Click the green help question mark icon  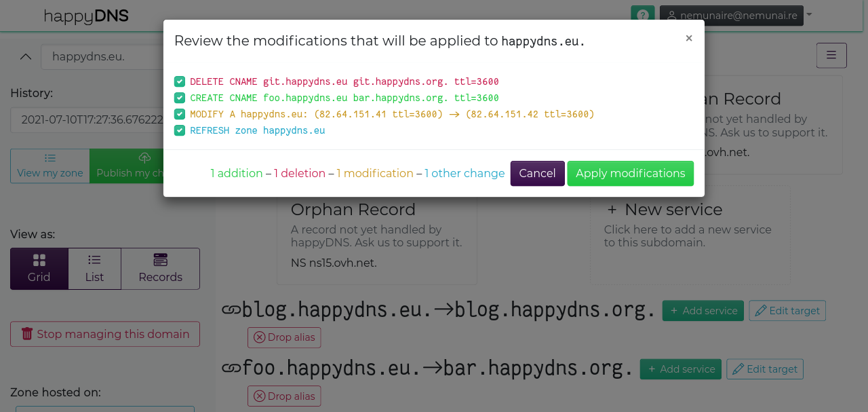642,16
